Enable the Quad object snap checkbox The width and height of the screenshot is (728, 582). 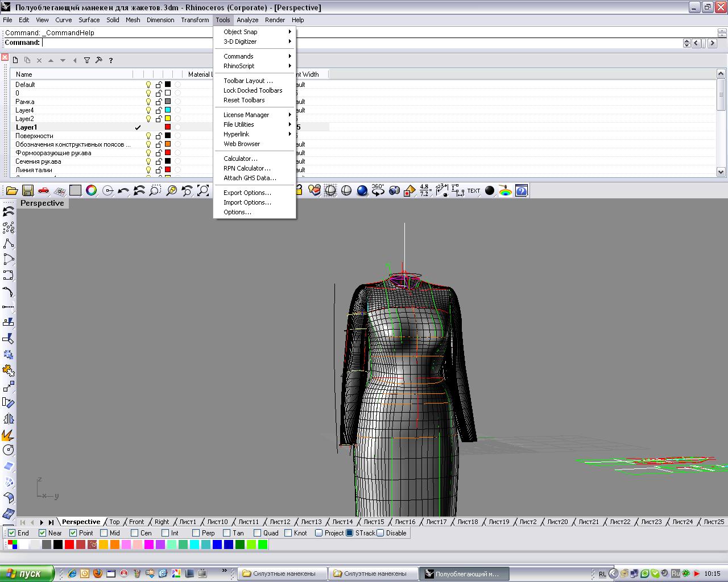click(x=257, y=533)
